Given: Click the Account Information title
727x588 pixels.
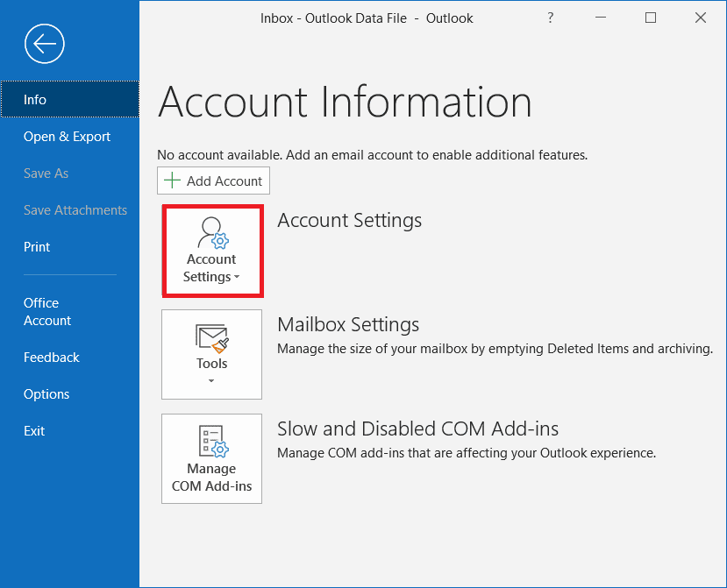Looking at the screenshot, I should click(x=345, y=102).
